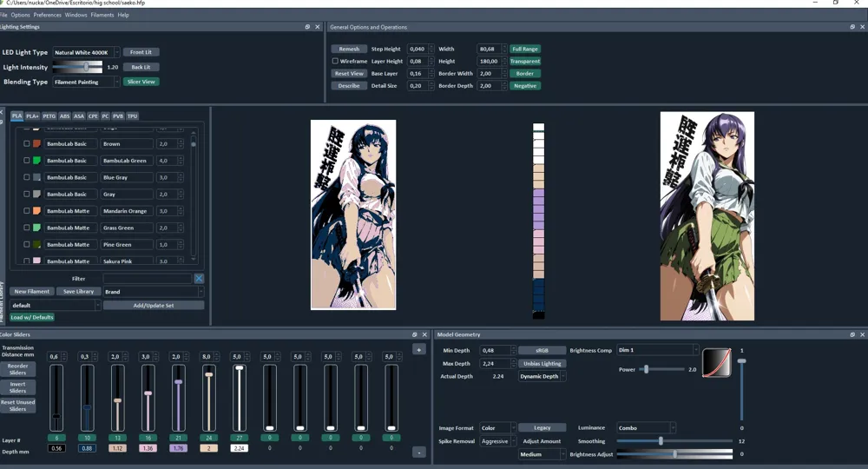The height and width of the screenshot is (469, 868).
Task: Open the Blending Type dropdown
Action: (86, 82)
